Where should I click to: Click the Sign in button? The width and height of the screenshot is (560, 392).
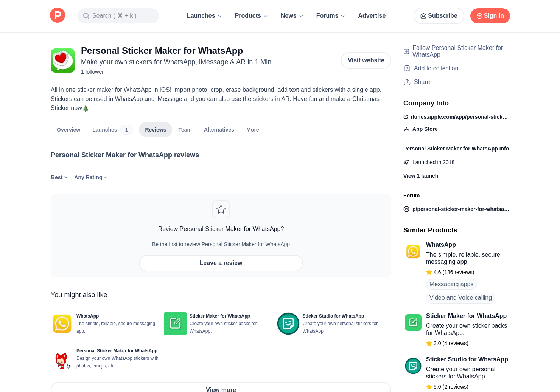point(490,16)
